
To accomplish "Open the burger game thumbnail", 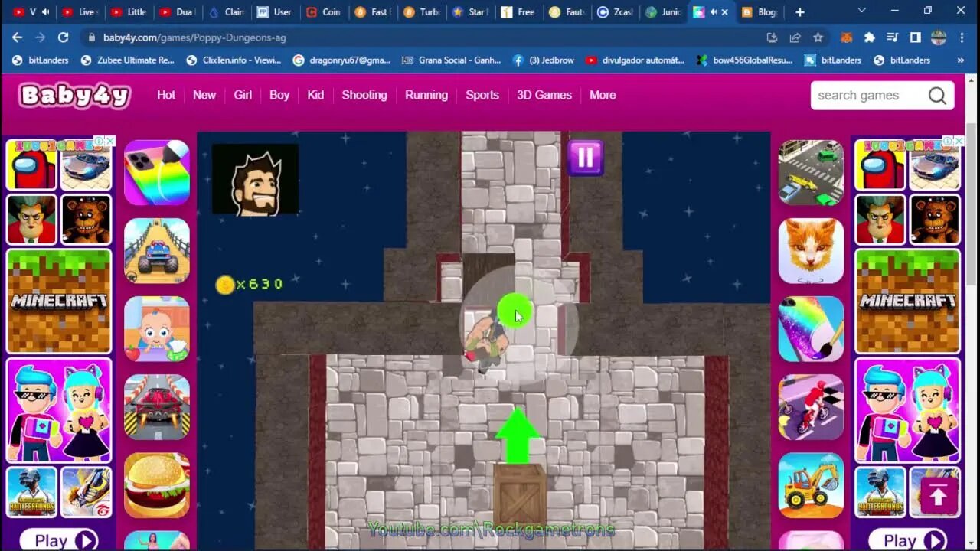I will point(157,485).
